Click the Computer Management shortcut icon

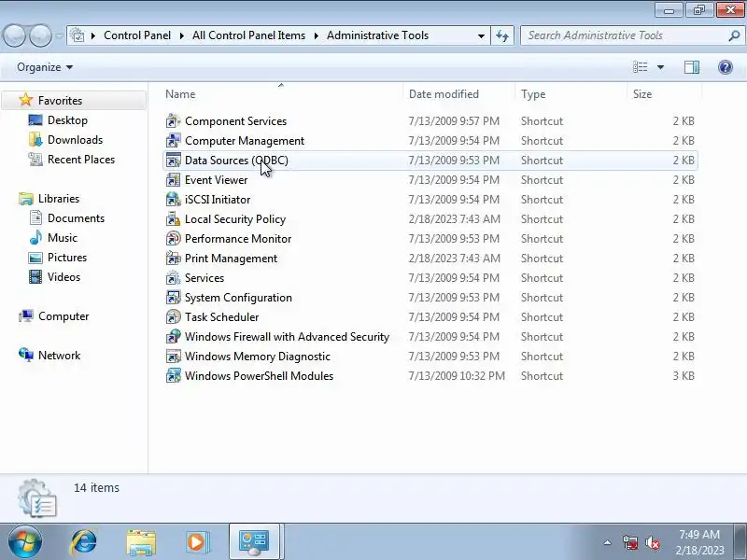click(x=173, y=141)
